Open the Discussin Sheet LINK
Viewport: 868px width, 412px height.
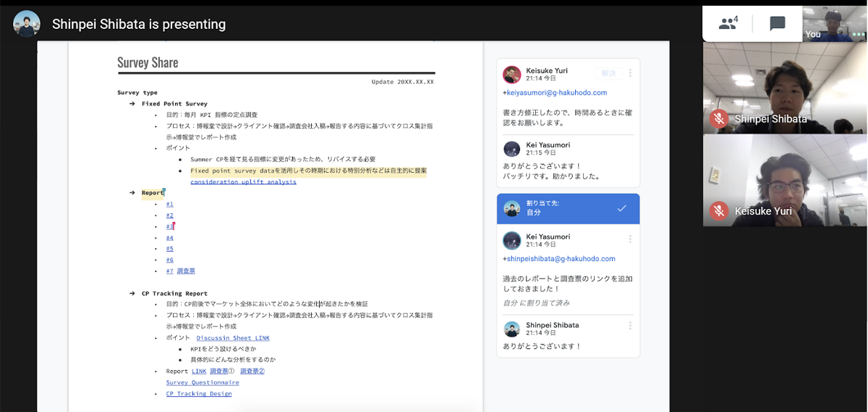point(233,338)
